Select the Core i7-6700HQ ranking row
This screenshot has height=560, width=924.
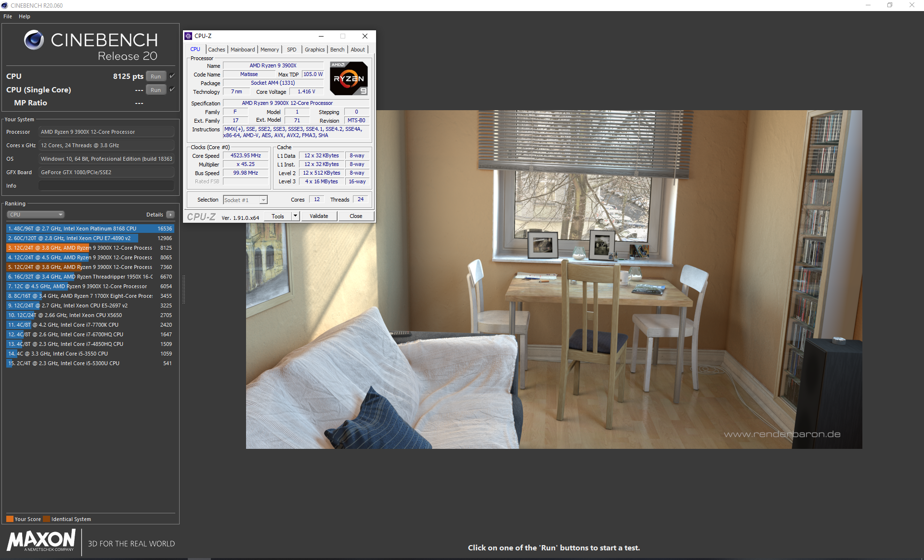click(x=90, y=334)
